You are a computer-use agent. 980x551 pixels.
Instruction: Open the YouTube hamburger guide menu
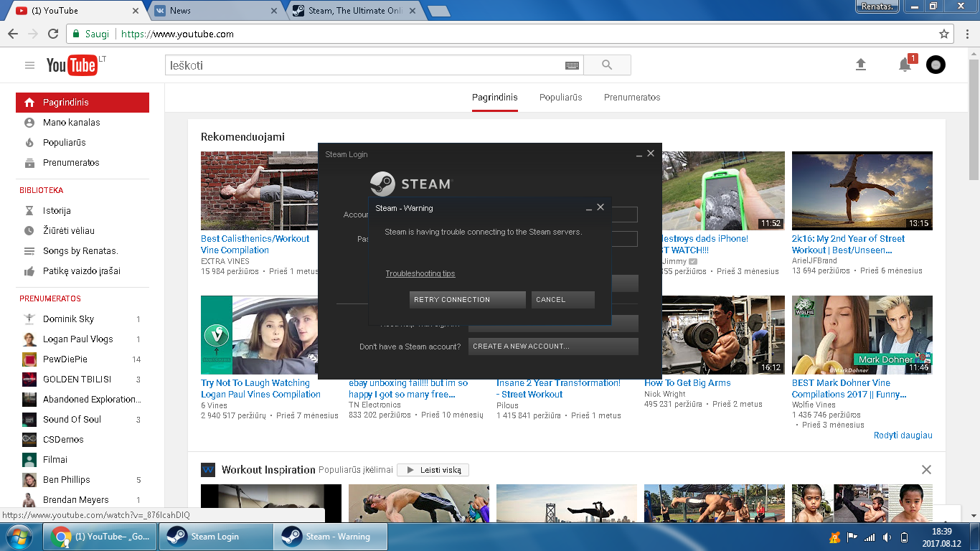(x=29, y=65)
